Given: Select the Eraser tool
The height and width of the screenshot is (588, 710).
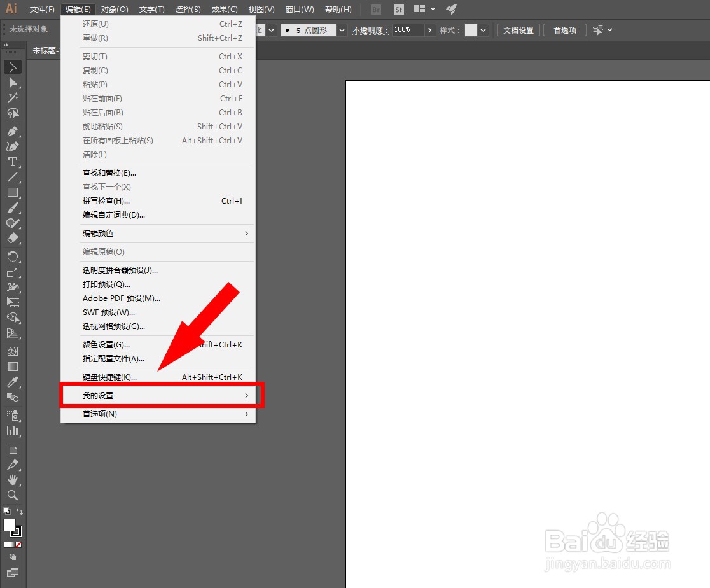Looking at the screenshot, I should (13, 238).
